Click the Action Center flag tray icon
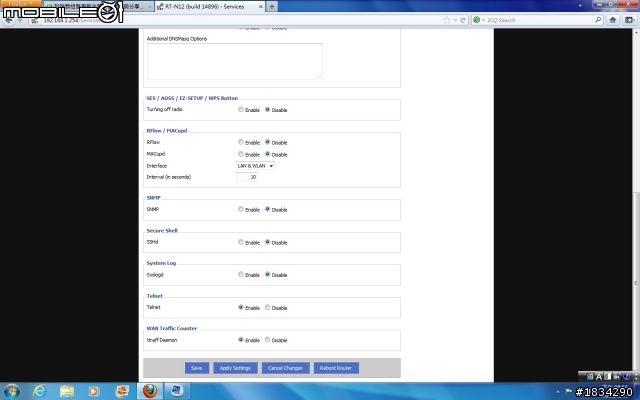Viewport: 640px width, 400px height. pyautogui.click(x=569, y=391)
